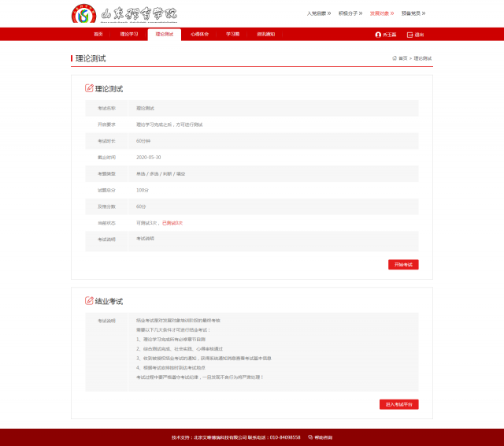Click the logout icon next to 退出

(409, 35)
